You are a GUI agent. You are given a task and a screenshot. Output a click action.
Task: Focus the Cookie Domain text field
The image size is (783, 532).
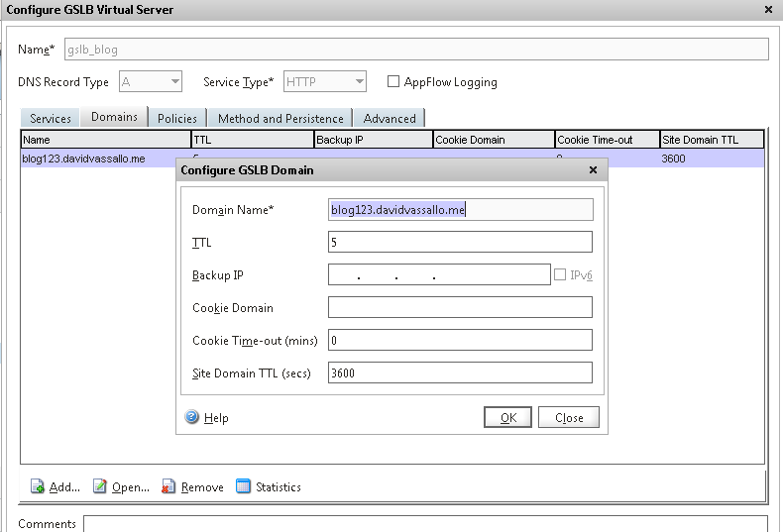click(460, 307)
